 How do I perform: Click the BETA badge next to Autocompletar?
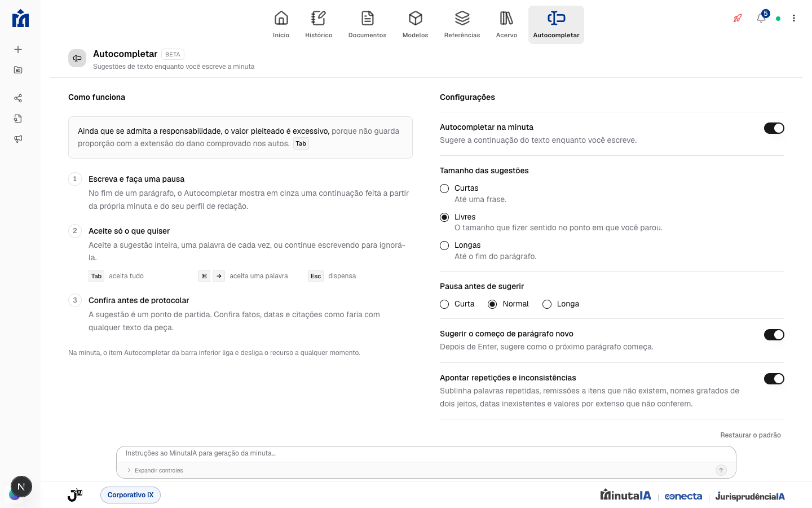click(173, 54)
